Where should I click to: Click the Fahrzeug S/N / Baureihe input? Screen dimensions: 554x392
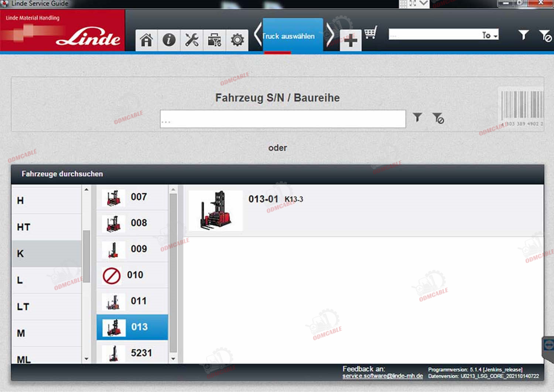283,119
